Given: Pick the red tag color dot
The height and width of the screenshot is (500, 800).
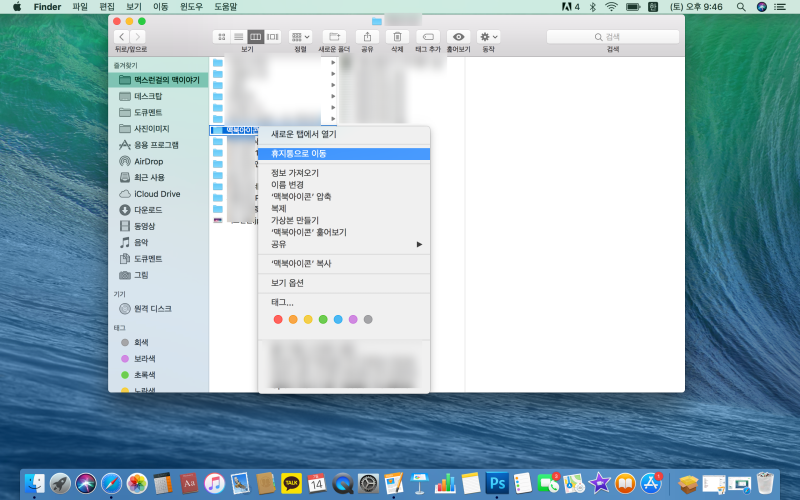Looking at the screenshot, I should (278, 319).
